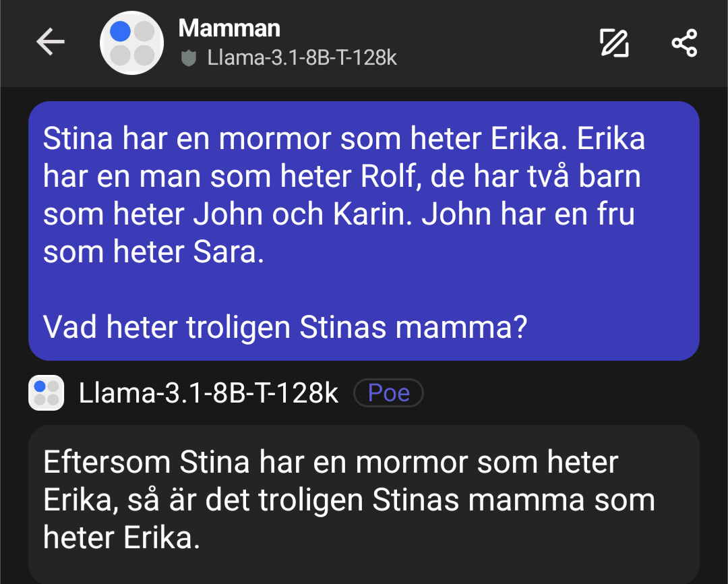The width and height of the screenshot is (728, 584).
Task: Select the bot's gray reply bubble
Action: pos(364,502)
